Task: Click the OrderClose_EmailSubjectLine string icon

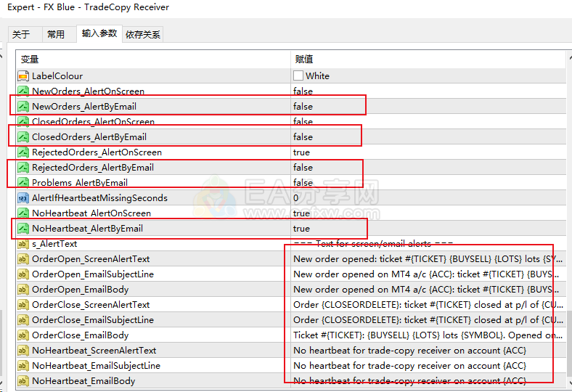Action: (x=23, y=320)
